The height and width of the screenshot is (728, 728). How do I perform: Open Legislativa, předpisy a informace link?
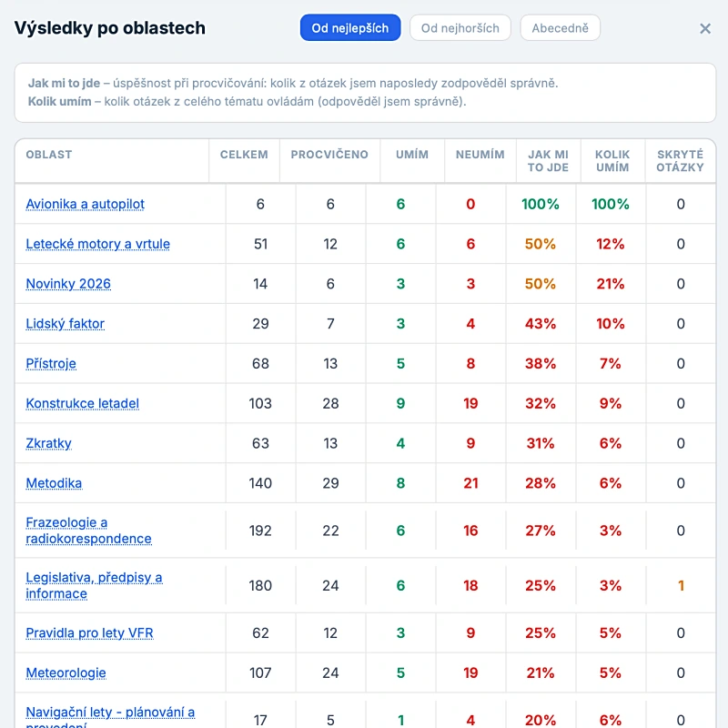pyautogui.click(x=95, y=585)
